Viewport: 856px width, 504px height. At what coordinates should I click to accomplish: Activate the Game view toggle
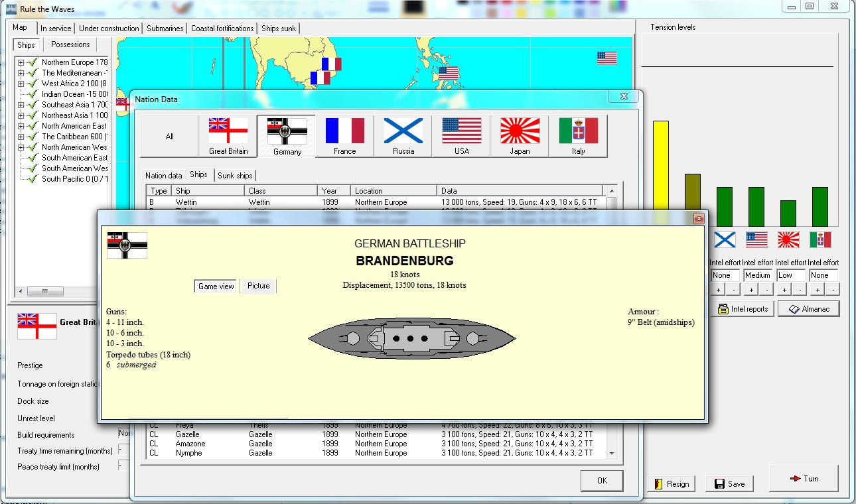coord(216,286)
